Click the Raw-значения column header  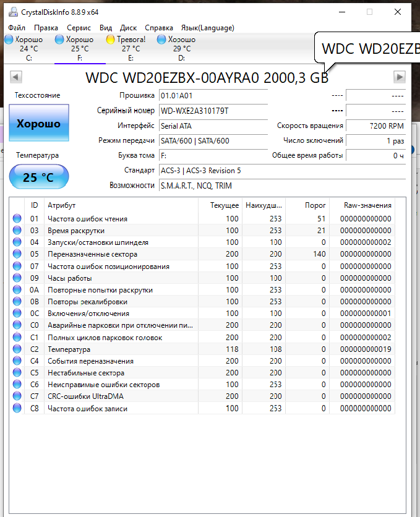[x=362, y=205]
